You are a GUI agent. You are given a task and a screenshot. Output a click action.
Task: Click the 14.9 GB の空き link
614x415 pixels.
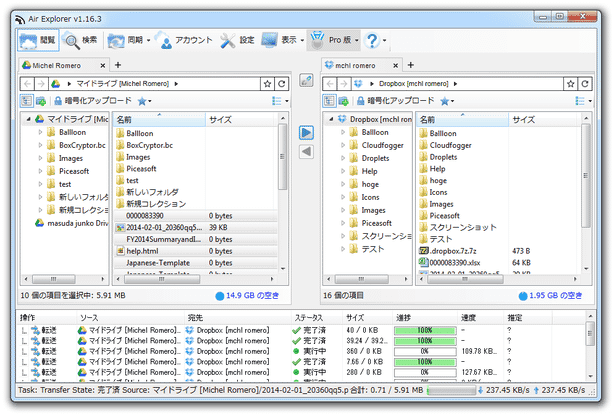coord(252,296)
